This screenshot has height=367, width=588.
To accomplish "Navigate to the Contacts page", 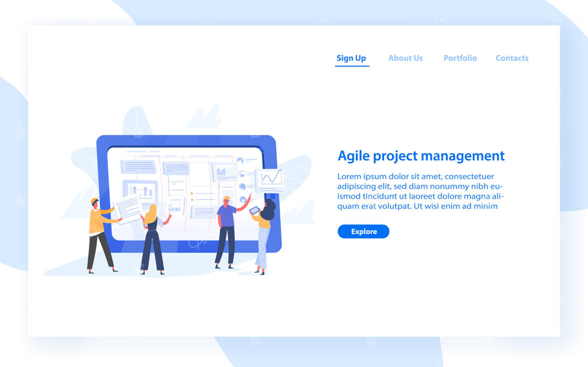I will (x=512, y=58).
